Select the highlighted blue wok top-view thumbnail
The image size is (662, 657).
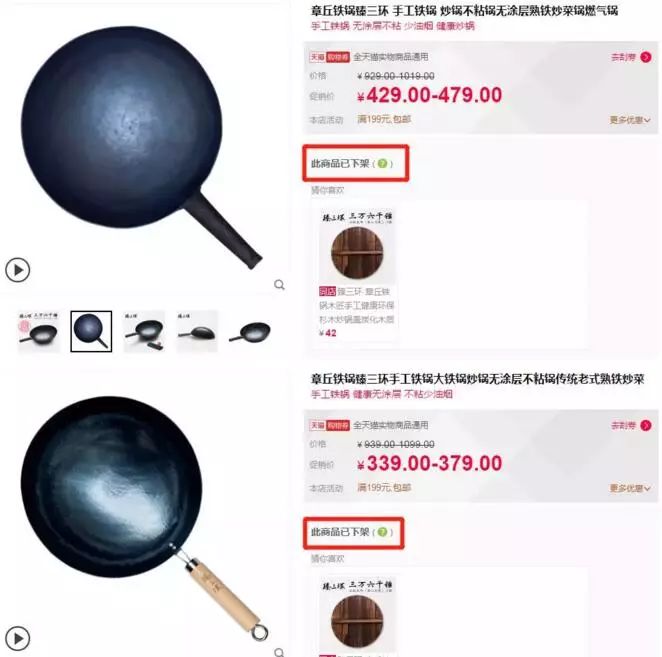coord(91,331)
